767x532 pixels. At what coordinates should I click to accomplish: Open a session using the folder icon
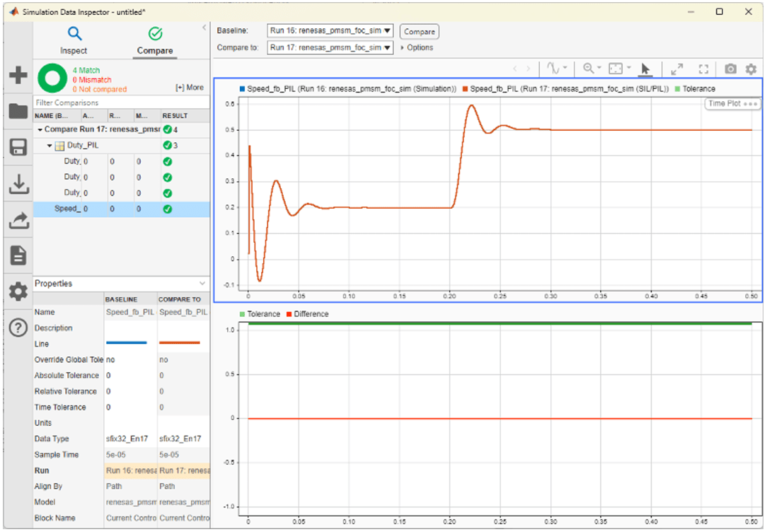click(18, 110)
